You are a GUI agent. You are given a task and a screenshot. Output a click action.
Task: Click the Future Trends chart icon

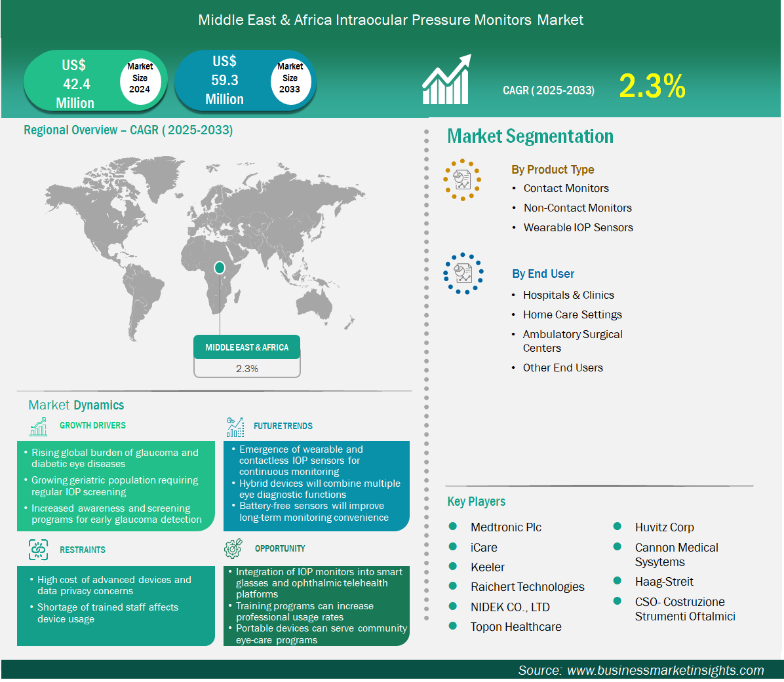pos(235,427)
